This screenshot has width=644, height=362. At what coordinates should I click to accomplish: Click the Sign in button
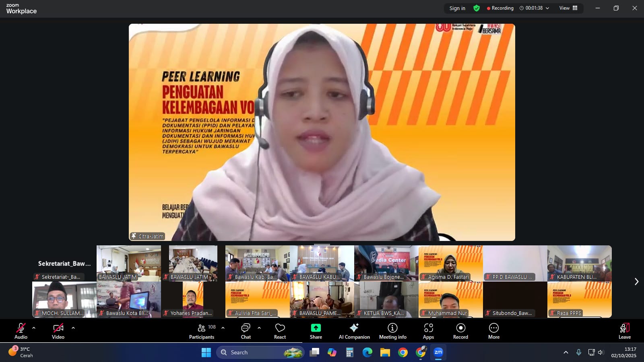pos(457,8)
